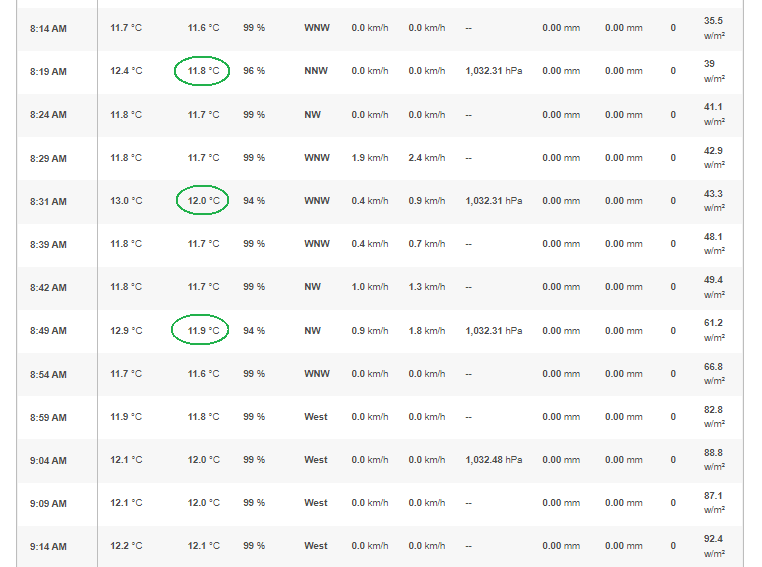Viewport: 762px width, 567px height.
Task: Click the circled 11.8 °C dew point value
Action: click(x=203, y=71)
